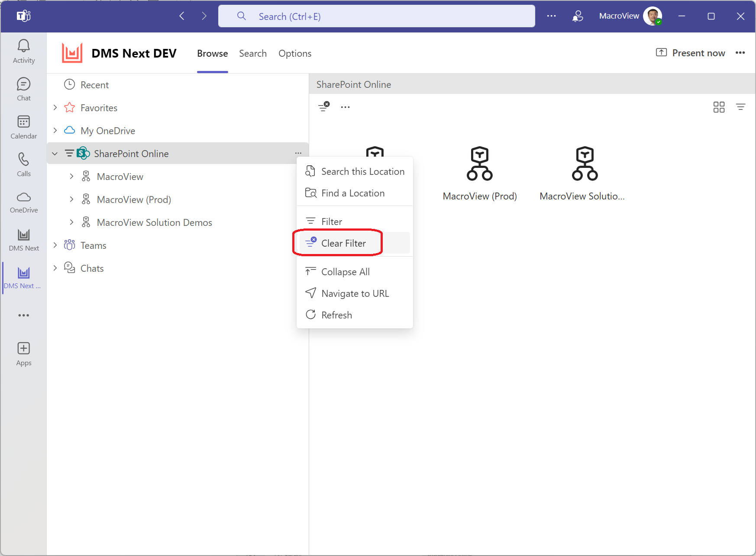Expand the MacroView site node
Image resolution: width=756 pixels, height=556 pixels.
coord(71,176)
